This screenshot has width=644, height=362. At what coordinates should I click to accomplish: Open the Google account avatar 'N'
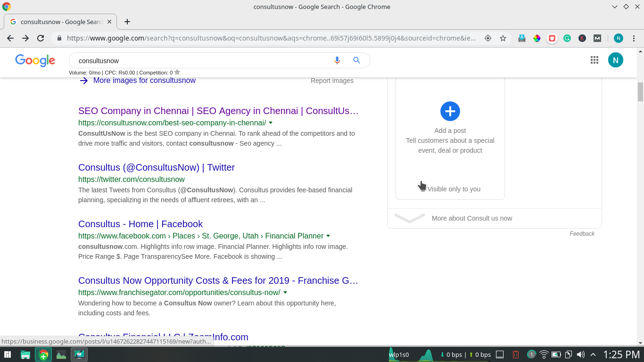coord(616,60)
